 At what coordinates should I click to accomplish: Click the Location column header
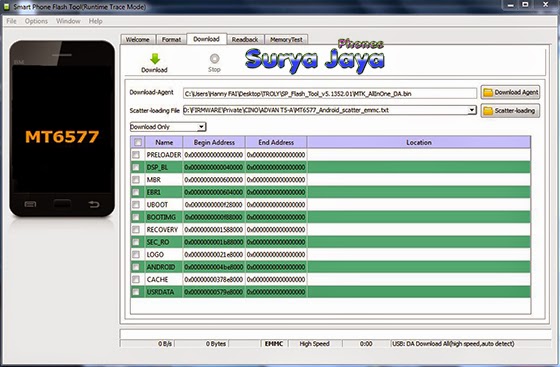(419, 142)
